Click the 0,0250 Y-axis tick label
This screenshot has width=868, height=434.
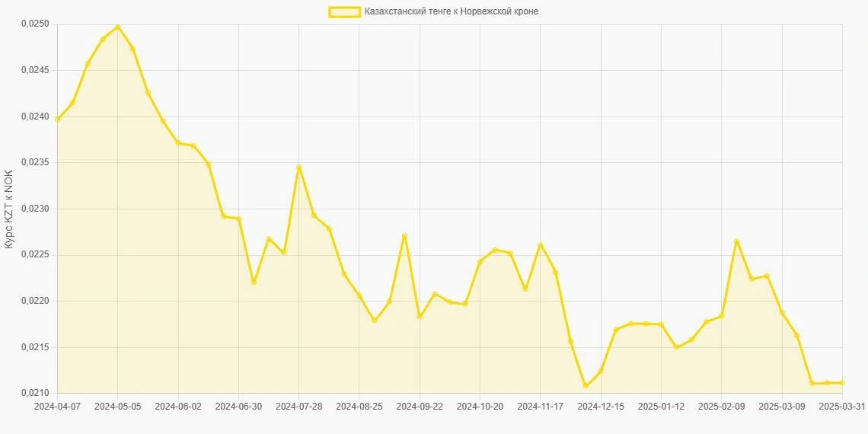34,24
